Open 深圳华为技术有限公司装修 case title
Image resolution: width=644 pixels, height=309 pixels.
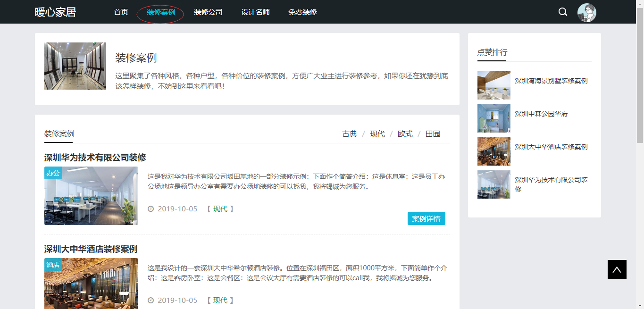coord(95,158)
